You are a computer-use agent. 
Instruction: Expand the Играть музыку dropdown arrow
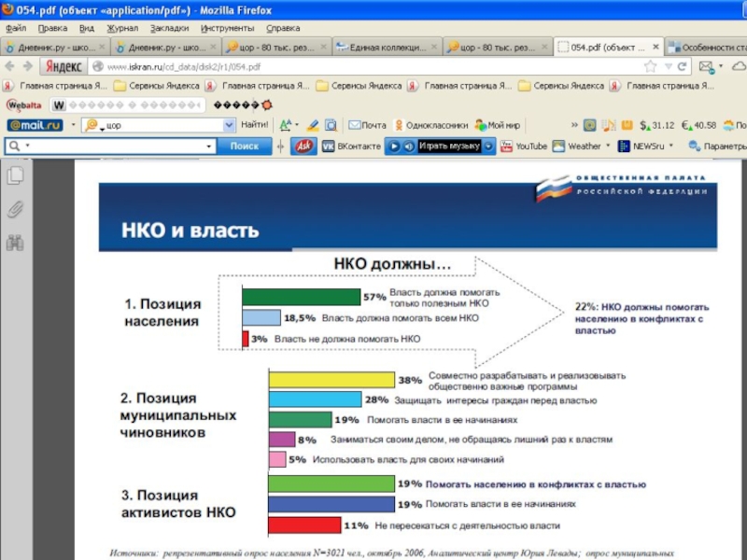tap(488, 147)
